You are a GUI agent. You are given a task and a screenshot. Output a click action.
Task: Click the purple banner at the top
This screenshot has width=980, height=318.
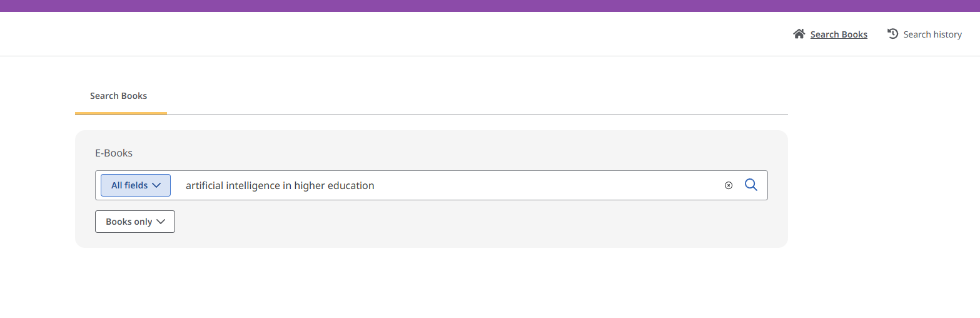(490, 6)
